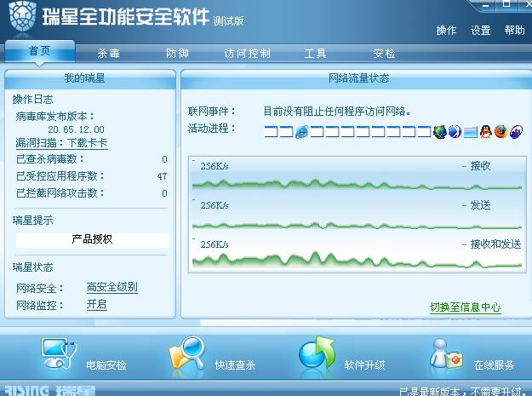The image size is (532, 396).
Task: Select the light blue window process icon beside QQ
Action: point(471,132)
